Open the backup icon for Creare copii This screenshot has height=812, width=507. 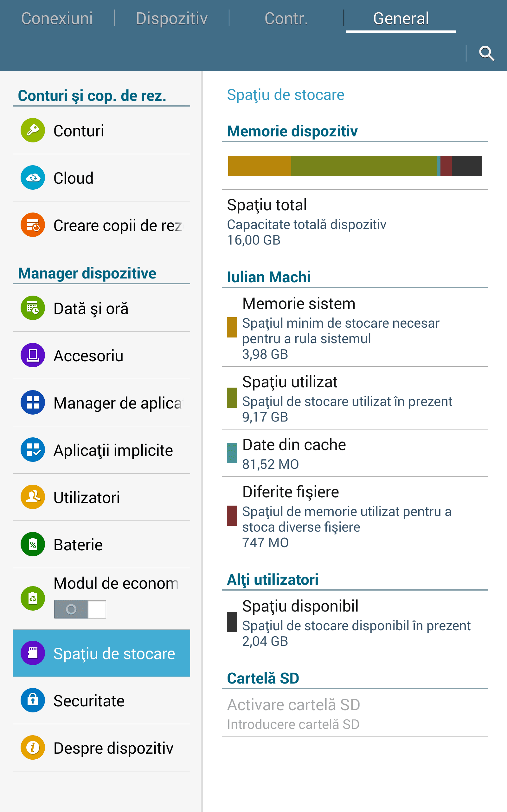click(x=33, y=225)
